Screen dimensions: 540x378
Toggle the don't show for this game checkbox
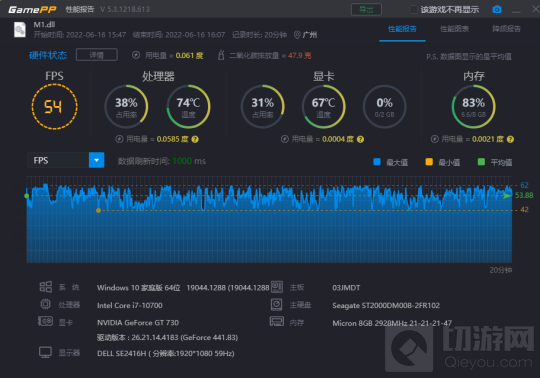(413, 9)
